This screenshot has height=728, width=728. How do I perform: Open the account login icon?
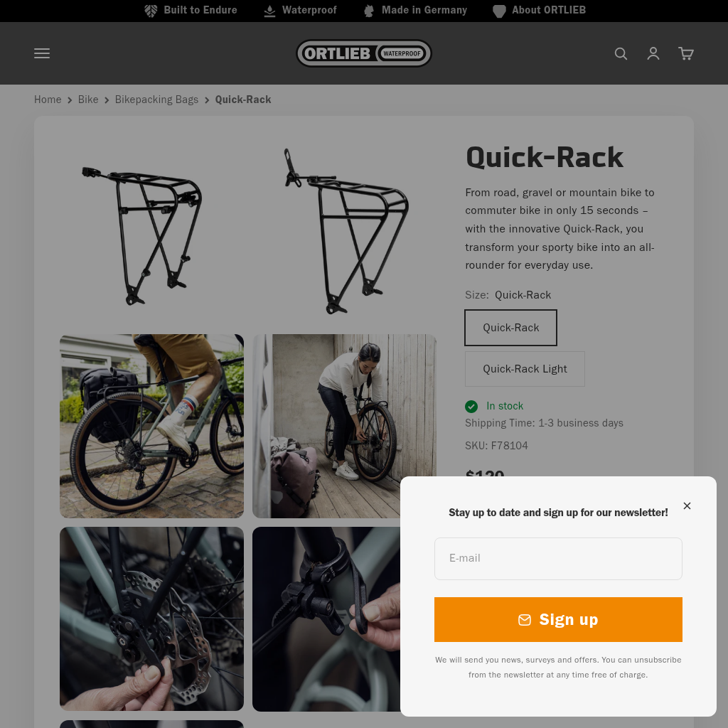[653, 53]
